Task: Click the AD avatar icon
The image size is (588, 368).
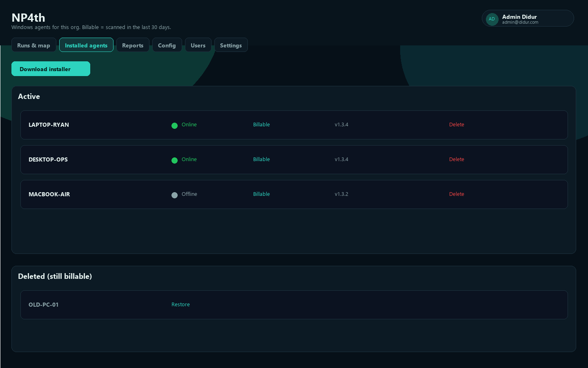Action: point(492,19)
